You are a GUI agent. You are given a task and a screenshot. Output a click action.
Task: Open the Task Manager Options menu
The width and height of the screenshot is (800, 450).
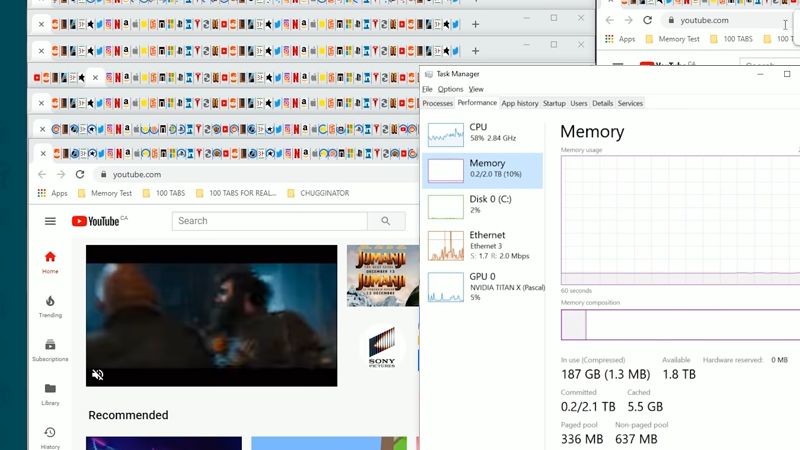pos(450,89)
